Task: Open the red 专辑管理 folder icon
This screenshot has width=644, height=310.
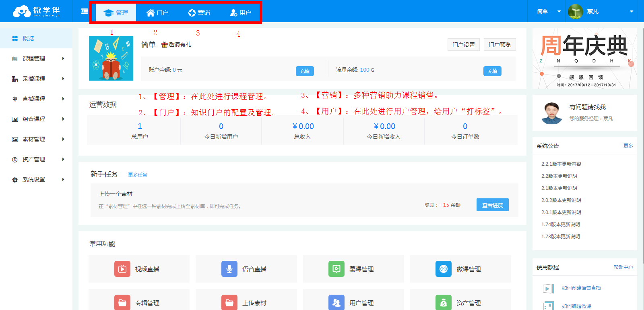Action: pos(122,302)
